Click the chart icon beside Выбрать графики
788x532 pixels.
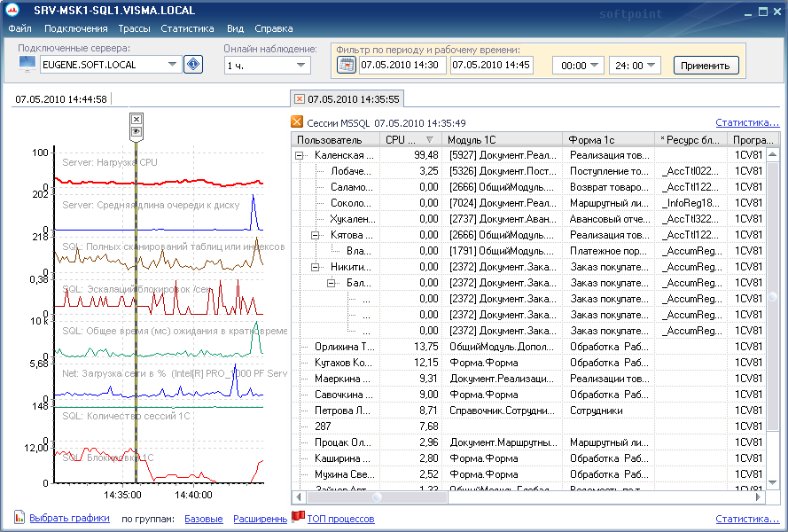click(20, 518)
